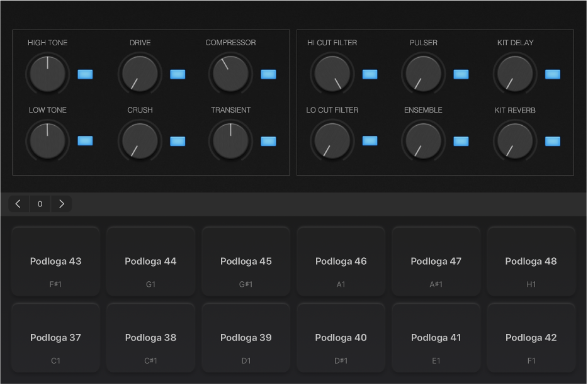This screenshot has height=385, width=588.
Task: Click the Hi Cut Filter knob
Action: click(332, 73)
